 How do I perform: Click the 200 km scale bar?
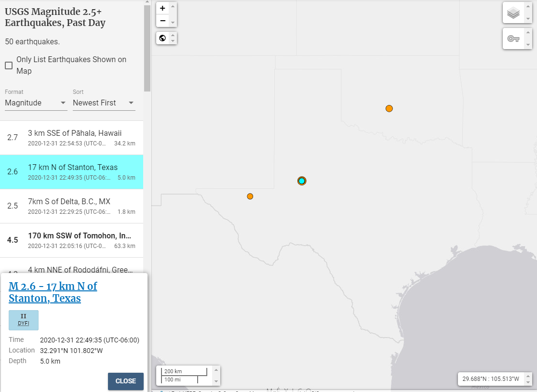click(184, 371)
